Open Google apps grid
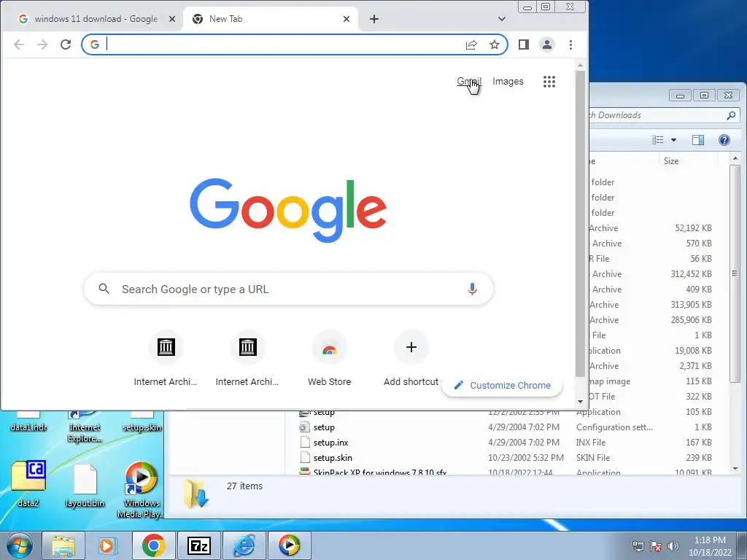This screenshot has height=560, width=747. click(x=549, y=82)
